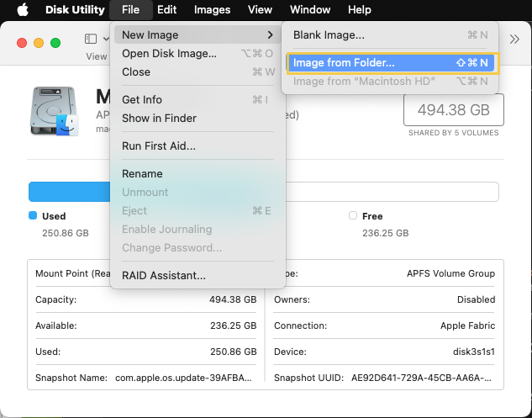Screen dimensions: 532x418
Task: Choose Open Disk Image… in the File menu
Action: pos(169,54)
